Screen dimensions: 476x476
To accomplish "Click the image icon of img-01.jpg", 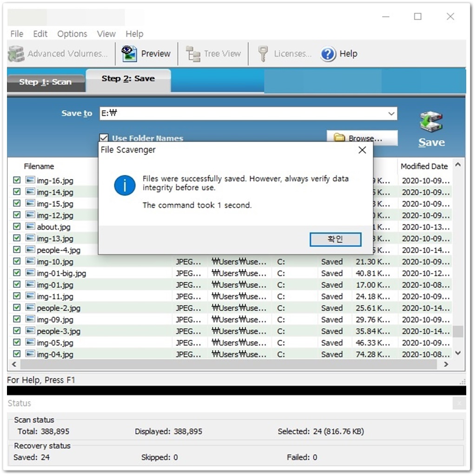I will [30, 284].
